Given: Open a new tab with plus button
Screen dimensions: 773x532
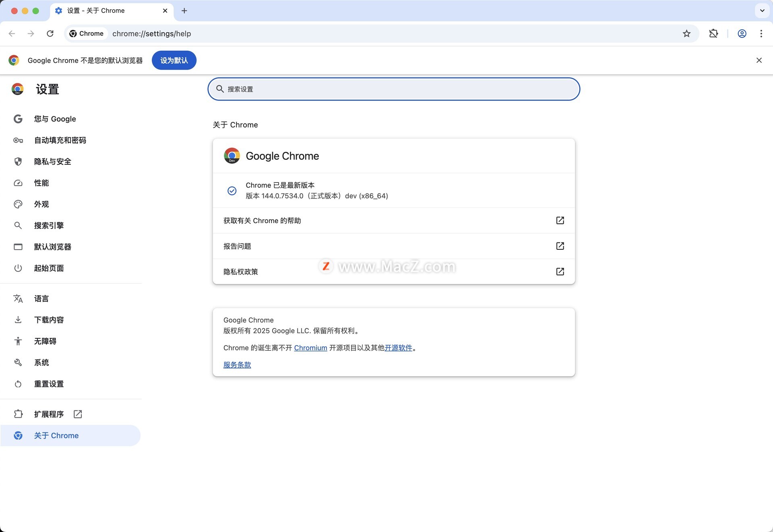Looking at the screenshot, I should click(x=184, y=11).
